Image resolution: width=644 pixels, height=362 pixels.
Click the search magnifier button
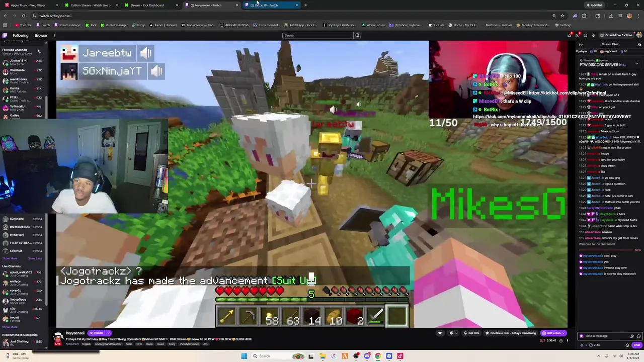click(x=358, y=35)
